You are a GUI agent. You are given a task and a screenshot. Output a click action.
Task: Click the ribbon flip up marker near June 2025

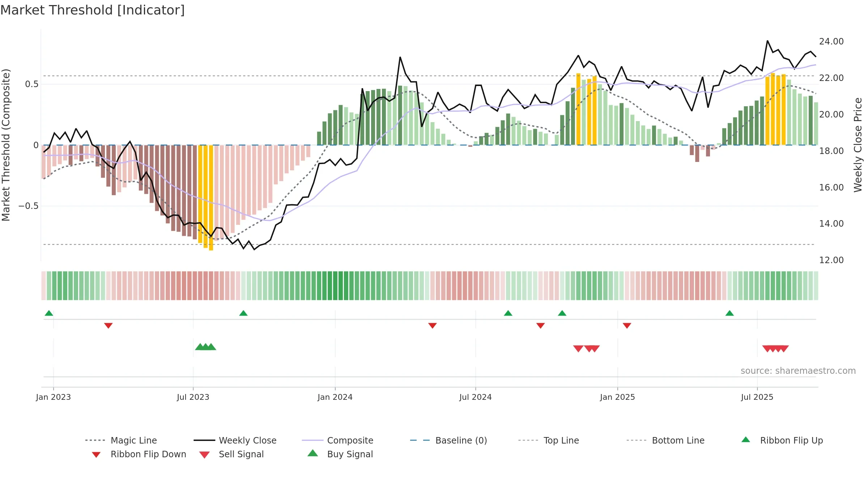tap(729, 313)
